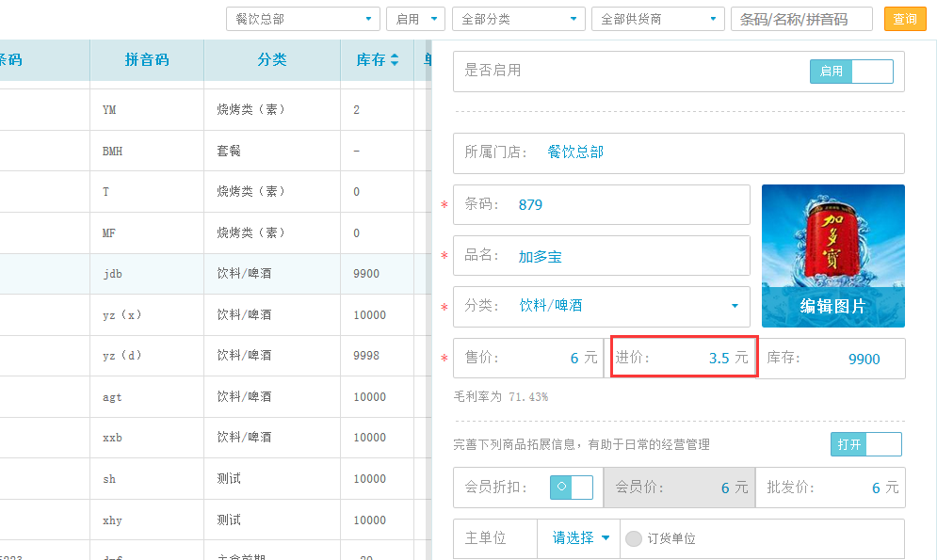This screenshot has width=937, height=560.
Task: Open the 全部分类 category dropdown
Action: [518, 19]
